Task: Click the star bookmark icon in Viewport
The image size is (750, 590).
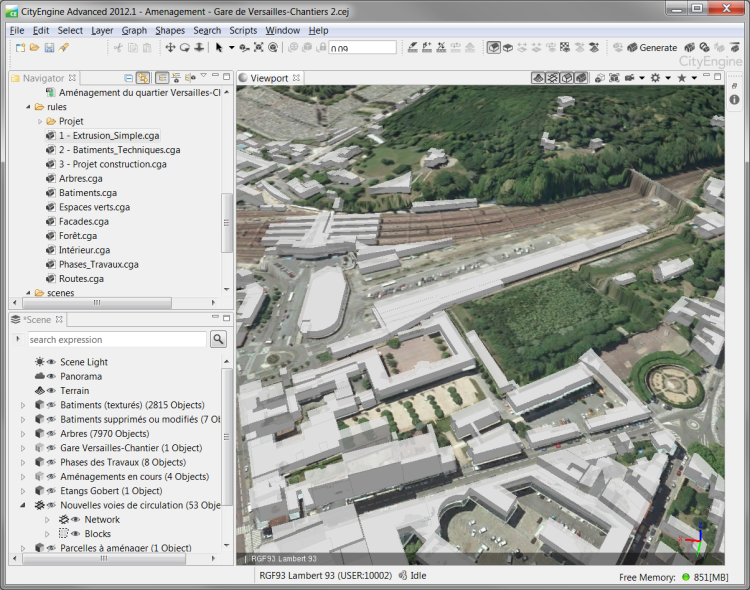Action: 682,78
